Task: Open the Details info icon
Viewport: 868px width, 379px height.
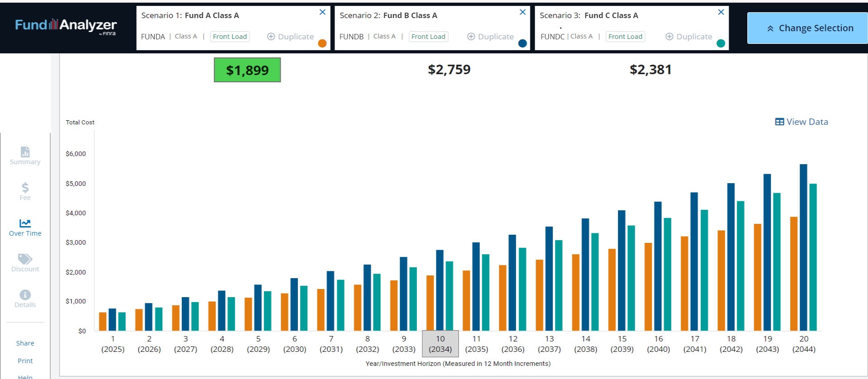Action: tap(25, 295)
